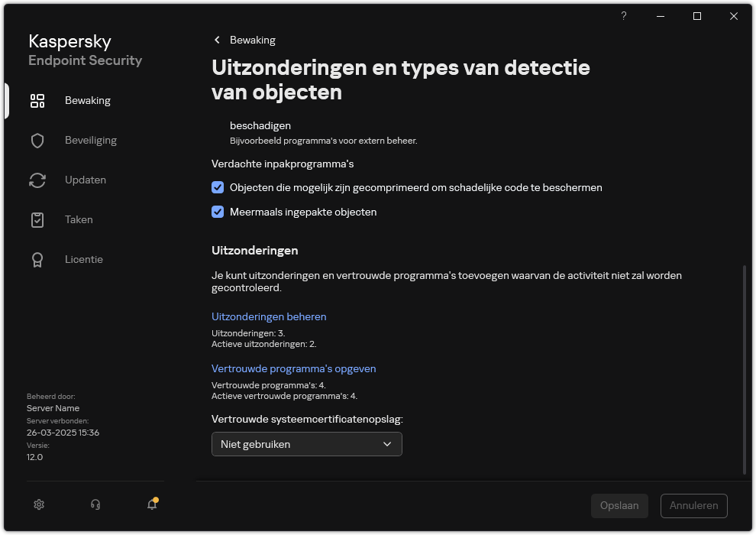
Task: Go back using the left arrow icon
Action: pos(216,40)
